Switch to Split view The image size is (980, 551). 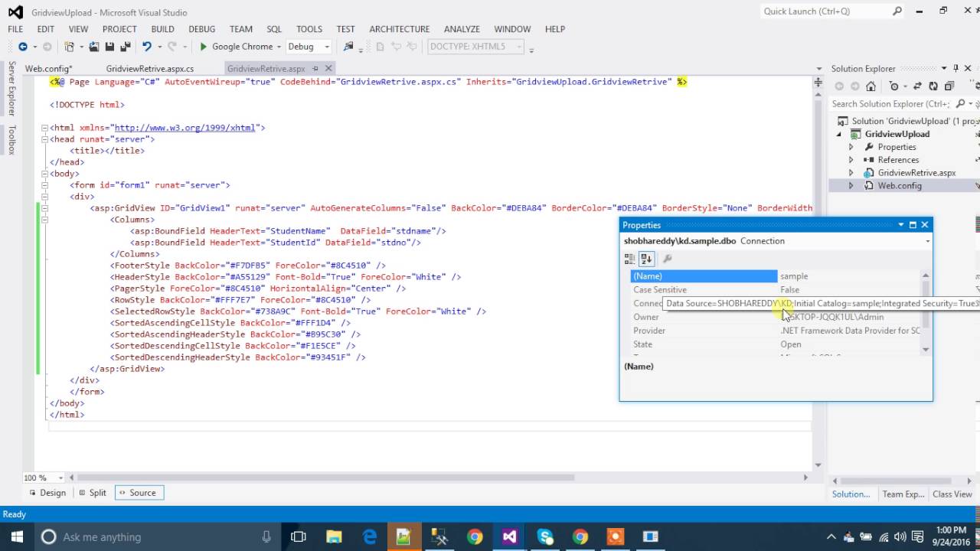click(92, 493)
